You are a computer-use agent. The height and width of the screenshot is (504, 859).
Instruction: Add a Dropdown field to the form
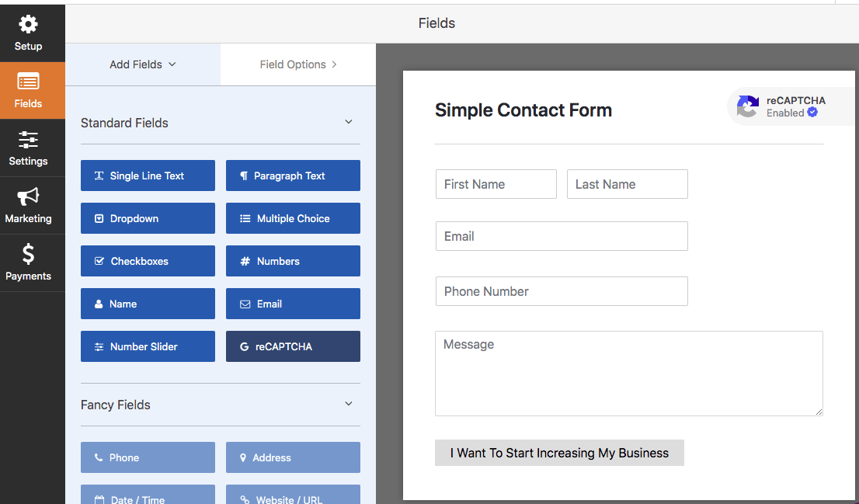point(148,218)
